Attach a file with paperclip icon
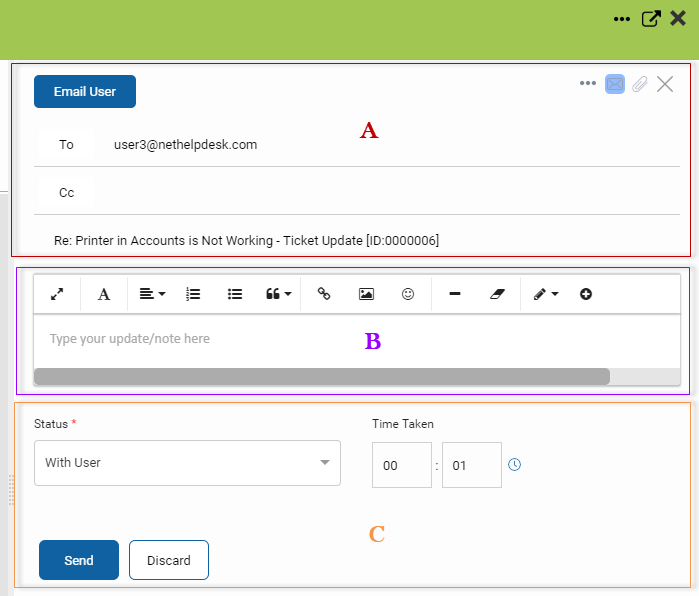The height and width of the screenshot is (596, 699). (640, 84)
